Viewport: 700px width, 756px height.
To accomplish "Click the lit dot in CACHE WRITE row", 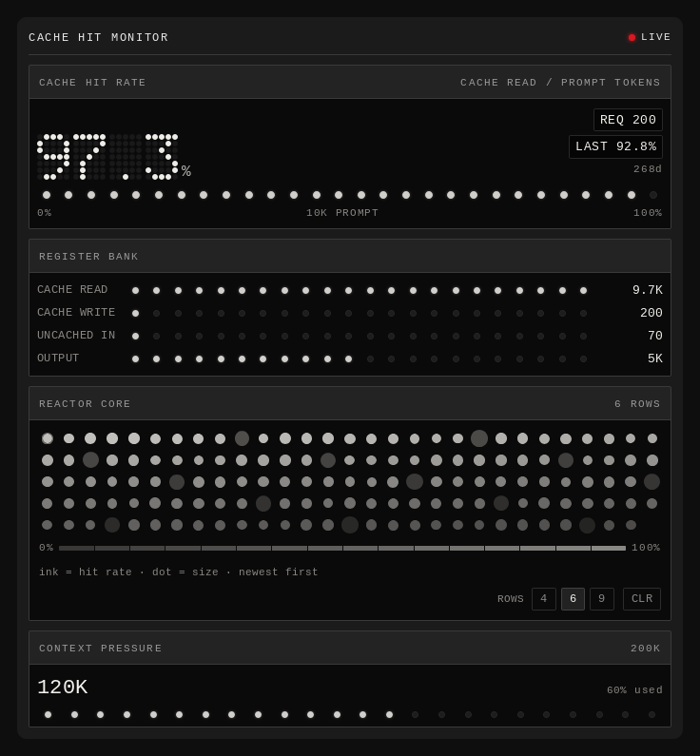I will pyautogui.click(x=135, y=314).
